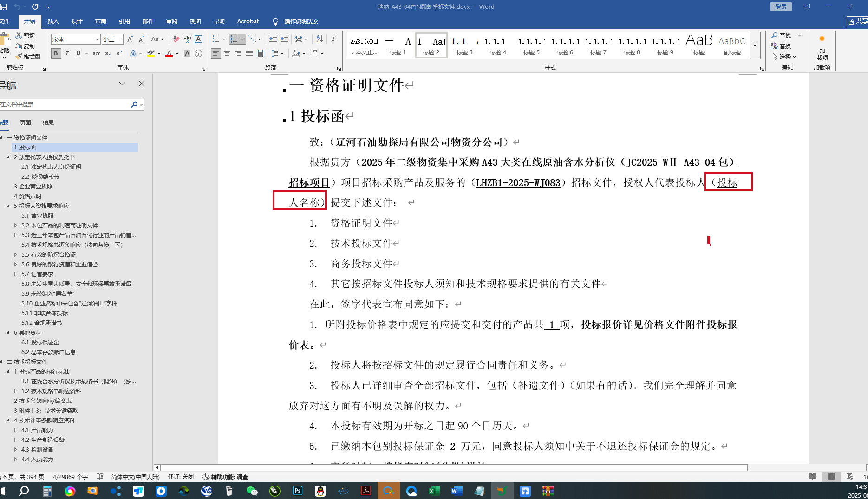The width and height of the screenshot is (868, 499).
Task: Center-align the paragraph
Action: (x=227, y=53)
